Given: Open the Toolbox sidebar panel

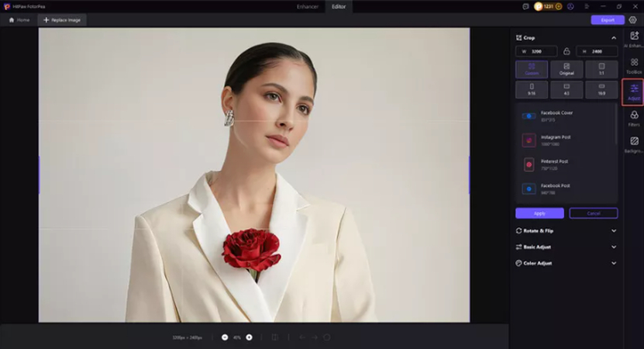Looking at the screenshot, I should 634,65.
